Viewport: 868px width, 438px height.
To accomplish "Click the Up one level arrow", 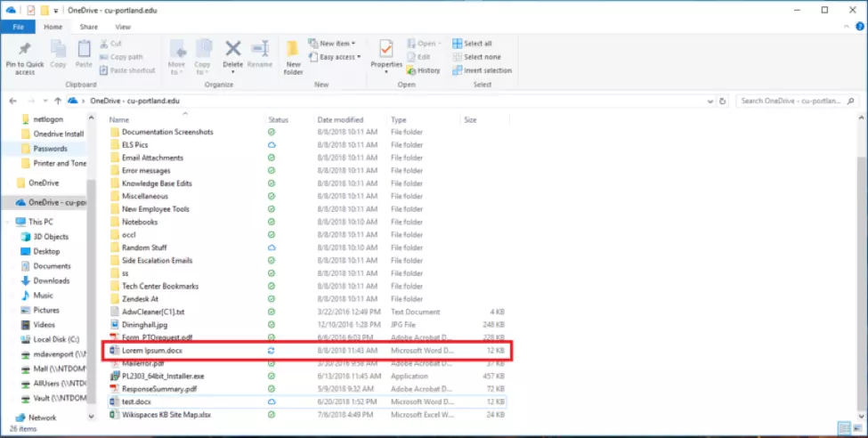I will 58,101.
